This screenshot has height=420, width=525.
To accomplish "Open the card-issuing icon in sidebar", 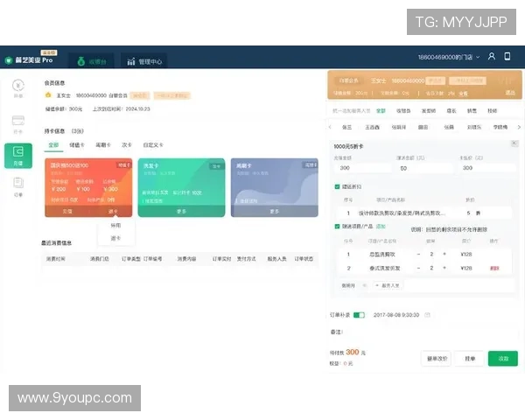I will [x=18, y=120].
